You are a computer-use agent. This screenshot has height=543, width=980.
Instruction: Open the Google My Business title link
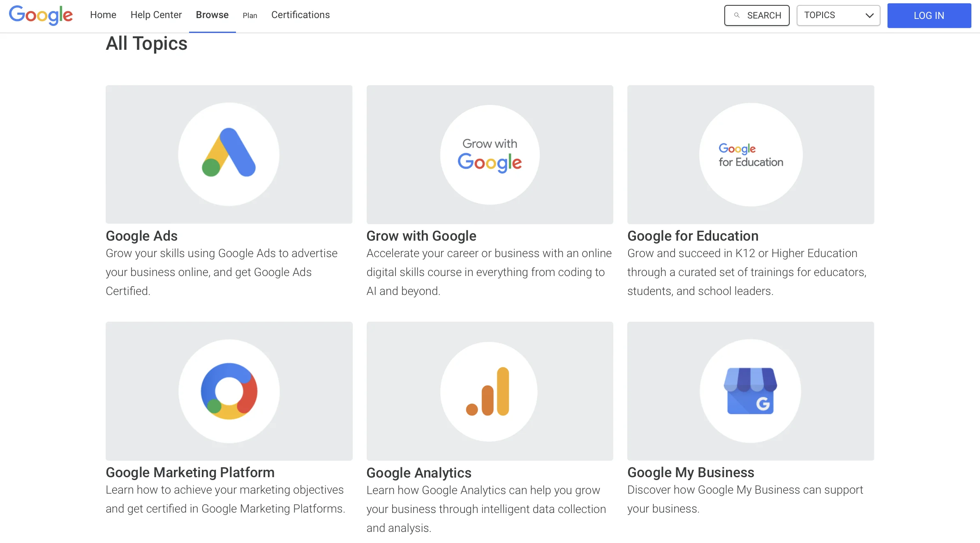(691, 472)
